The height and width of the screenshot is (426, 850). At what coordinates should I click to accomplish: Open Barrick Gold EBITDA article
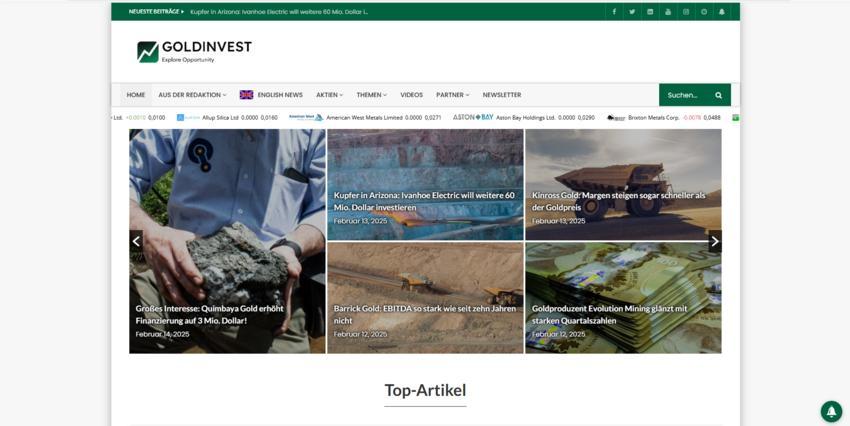[424, 314]
